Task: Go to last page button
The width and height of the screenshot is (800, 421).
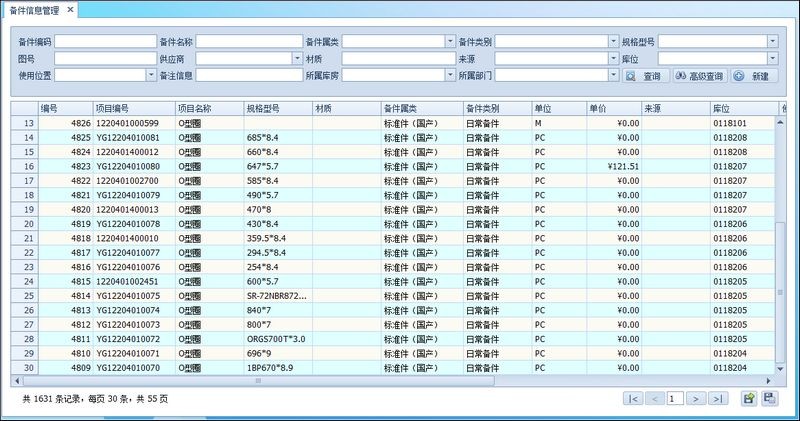Action: [x=717, y=399]
